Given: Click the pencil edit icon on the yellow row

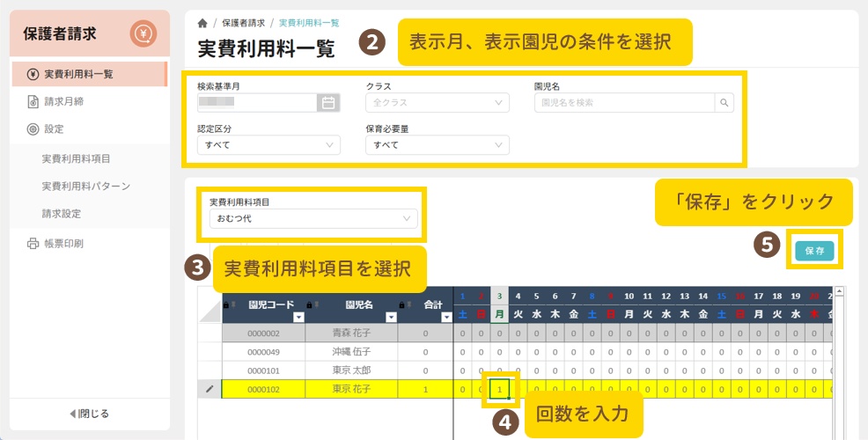Looking at the screenshot, I should pos(209,388).
